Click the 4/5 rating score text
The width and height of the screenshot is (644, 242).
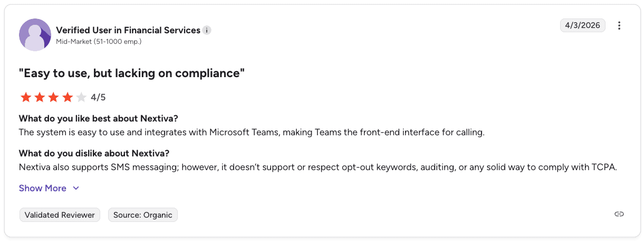pyautogui.click(x=98, y=97)
